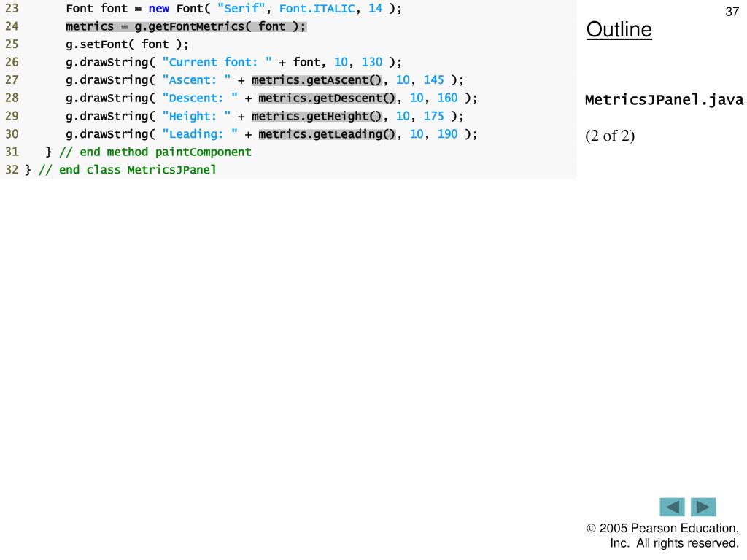Select the highlighted metrics.getDescent() call
The width and height of the screenshot is (747, 560).
(327, 98)
